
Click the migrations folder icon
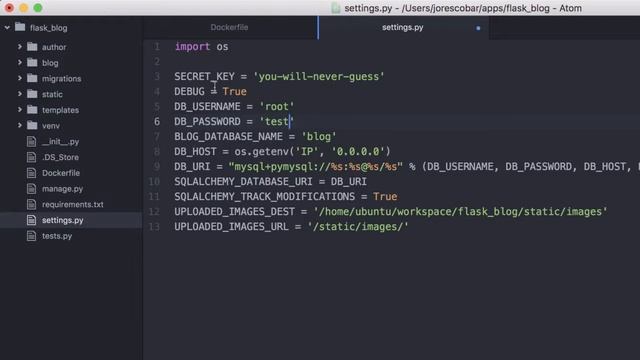pyautogui.click(x=32, y=78)
